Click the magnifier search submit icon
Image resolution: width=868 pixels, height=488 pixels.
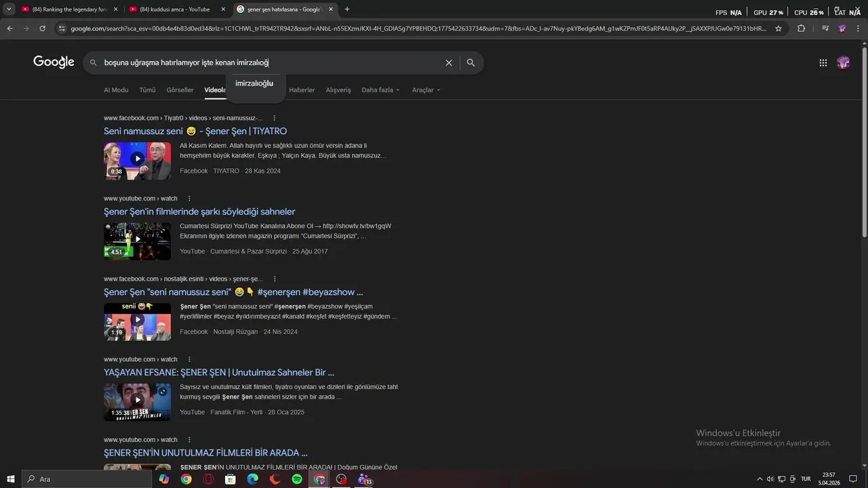pyautogui.click(x=471, y=62)
